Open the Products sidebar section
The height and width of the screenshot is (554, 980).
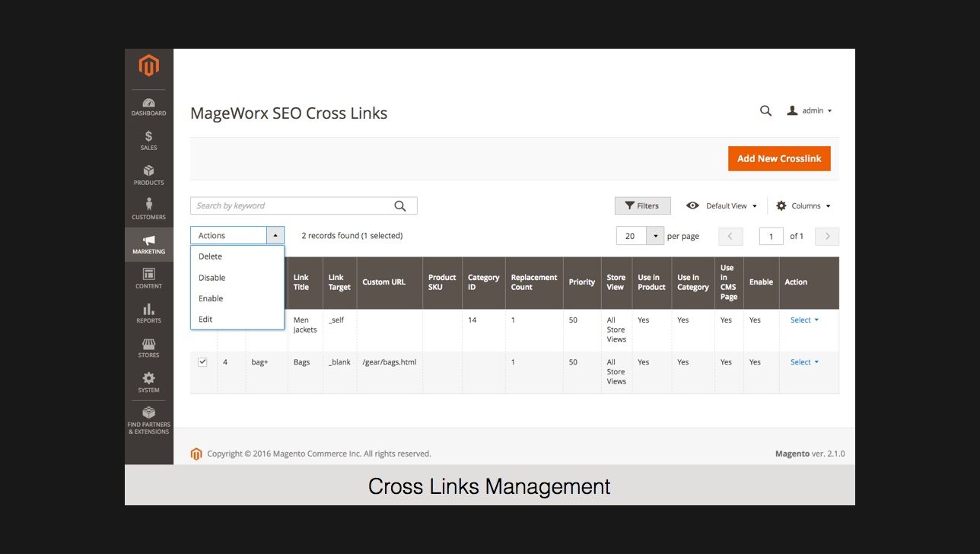[149, 176]
